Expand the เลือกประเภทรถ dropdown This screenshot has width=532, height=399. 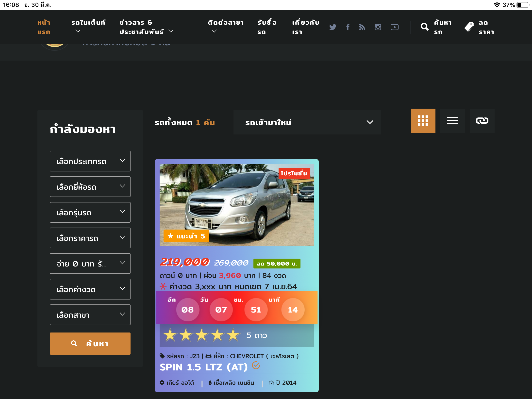pos(90,161)
